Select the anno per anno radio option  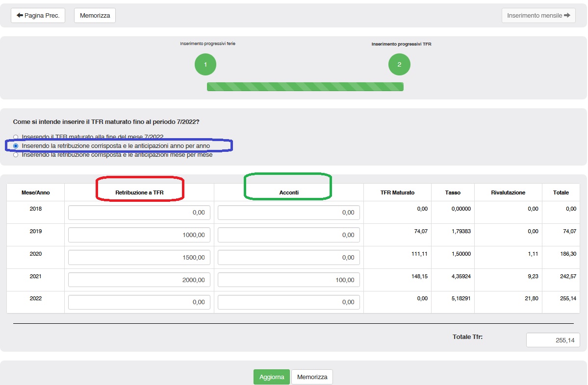16,146
